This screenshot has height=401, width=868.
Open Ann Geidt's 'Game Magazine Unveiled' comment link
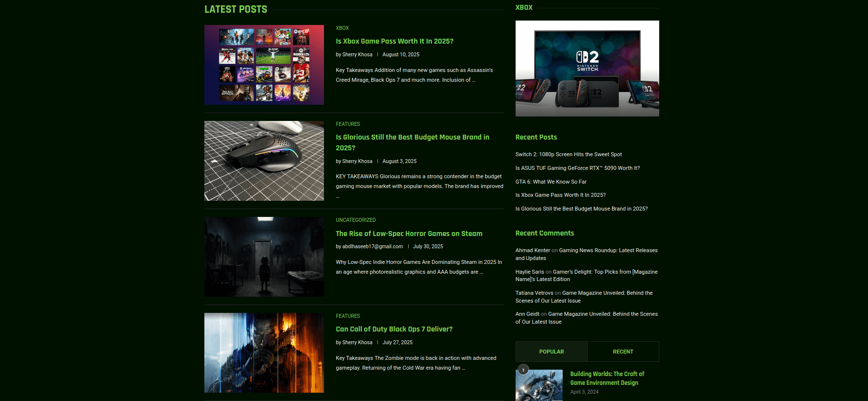[x=587, y=318]
